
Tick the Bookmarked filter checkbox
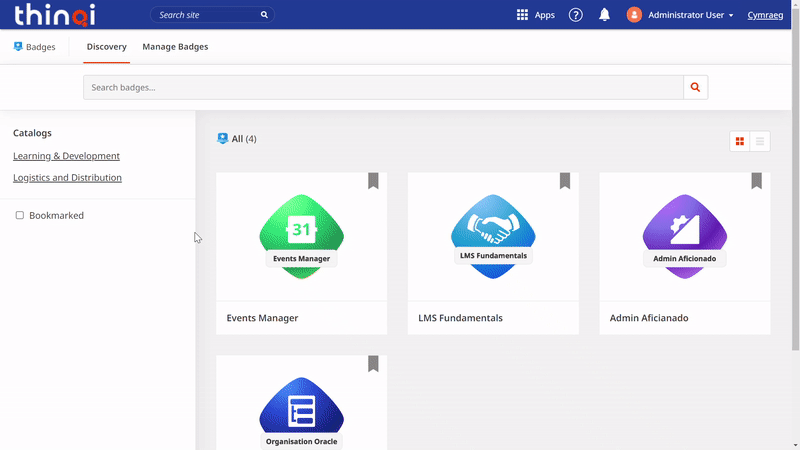[19, 215]
